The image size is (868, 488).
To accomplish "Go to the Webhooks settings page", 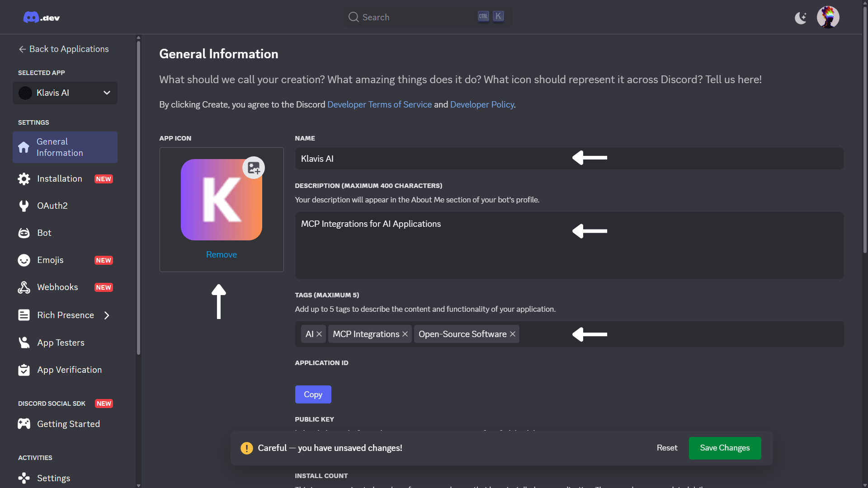I will click(x=57, y=287).
